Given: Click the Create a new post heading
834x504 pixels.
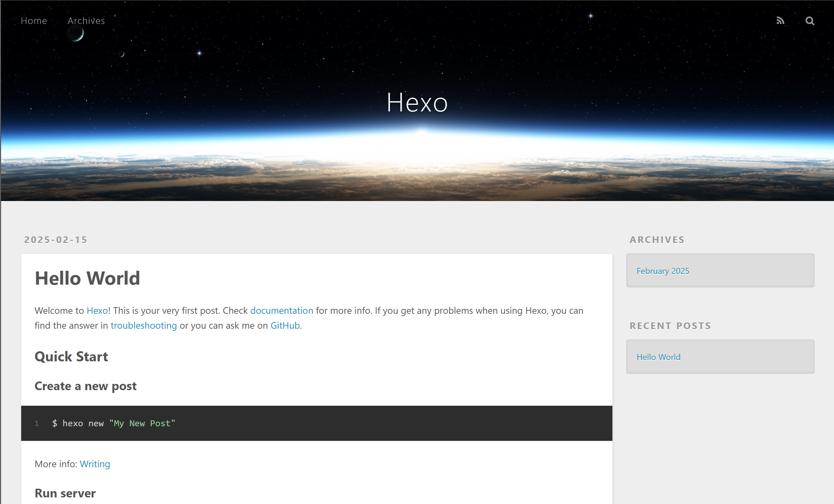Looking at the screenshot, I should [x=85, y=386].
